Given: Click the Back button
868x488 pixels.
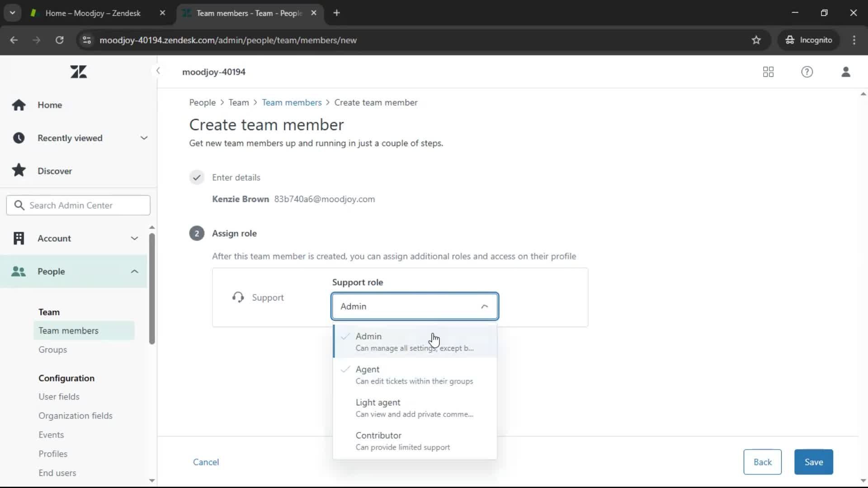Looking at the screenshot, I should (x=762, y=462).
